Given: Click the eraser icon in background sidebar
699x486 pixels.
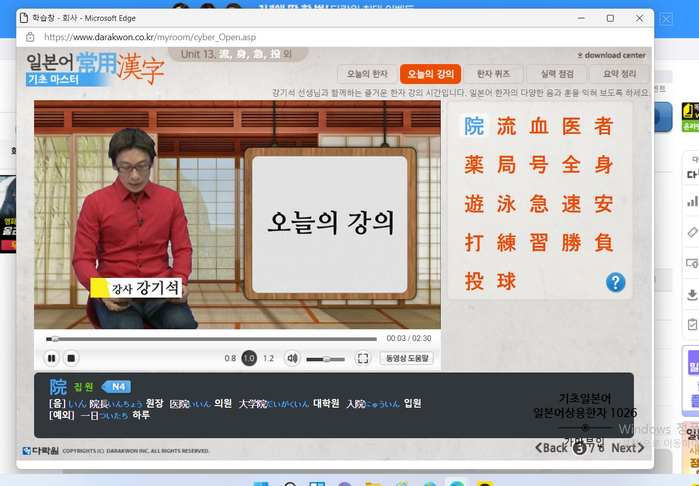Looking at the screenshot, I should pyautogui.click(x=692, y=232).
